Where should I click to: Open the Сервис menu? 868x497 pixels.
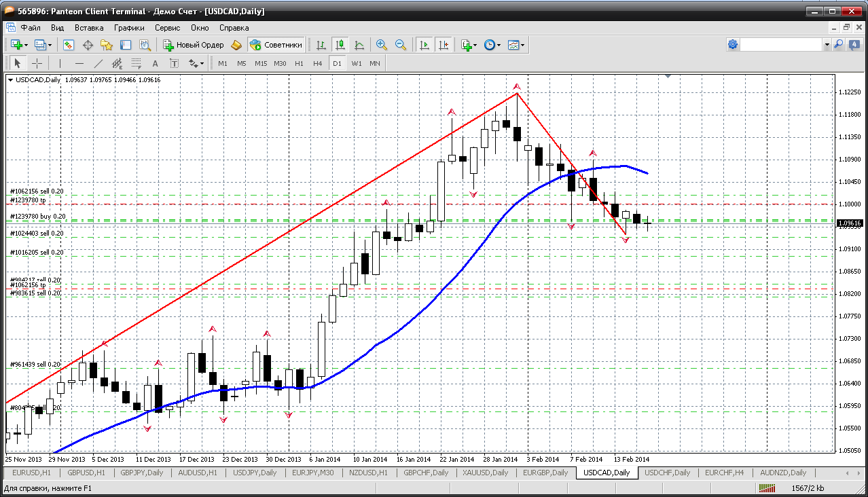[x=167, y=28]
